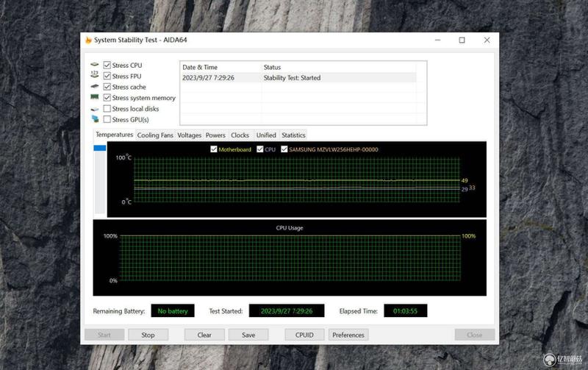Switch to the Powers tab
Screen dimensions: 588x370
pos(215,135)
